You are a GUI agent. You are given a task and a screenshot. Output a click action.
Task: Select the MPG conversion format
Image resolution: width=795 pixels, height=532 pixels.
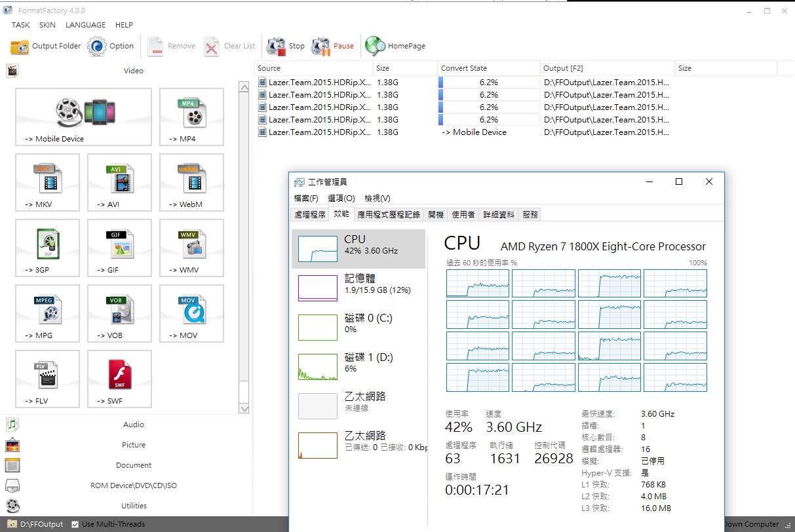(47, 314)
